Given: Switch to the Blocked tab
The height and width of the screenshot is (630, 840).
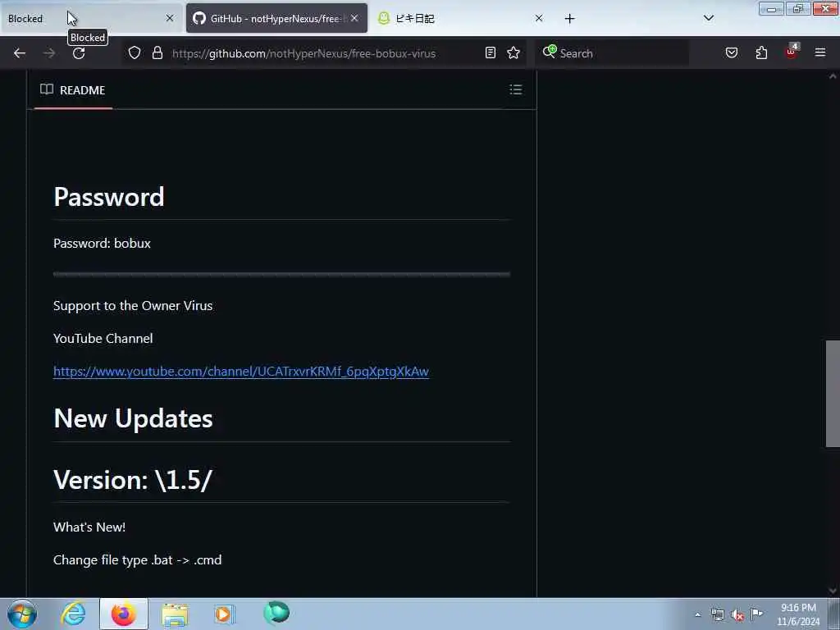Looking at the screenshot, I should [x=90, y=18].
